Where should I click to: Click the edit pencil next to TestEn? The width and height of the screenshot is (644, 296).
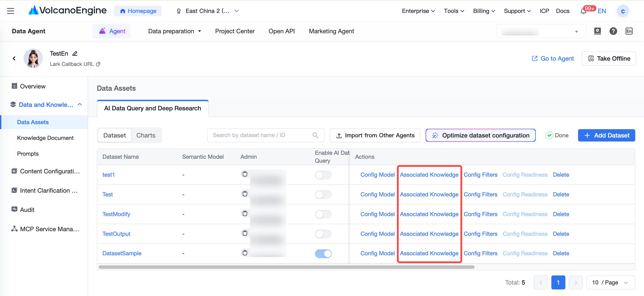click(x=75, y=53)
